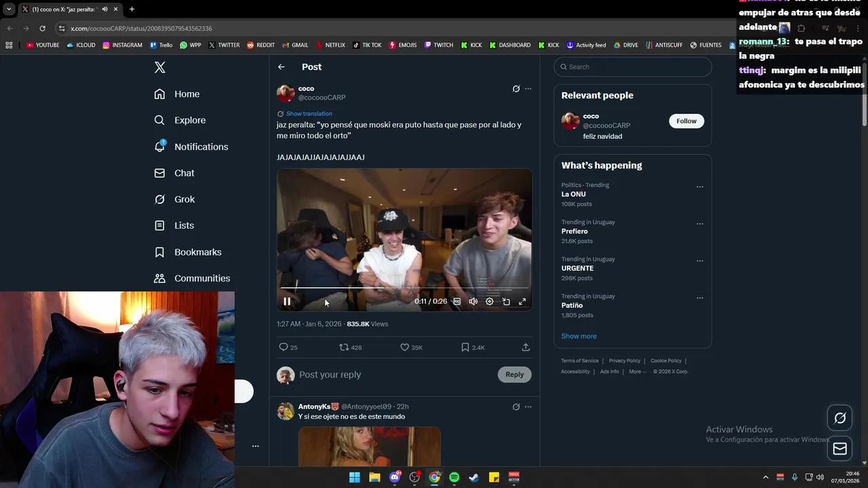
Task: Open options for Prefiero trend
Action: click(700, 224)
